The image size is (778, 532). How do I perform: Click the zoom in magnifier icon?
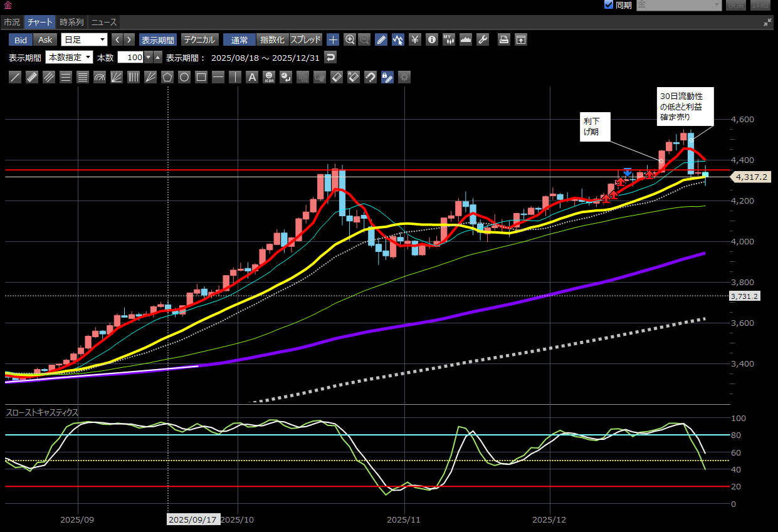(x=350, y=39)
